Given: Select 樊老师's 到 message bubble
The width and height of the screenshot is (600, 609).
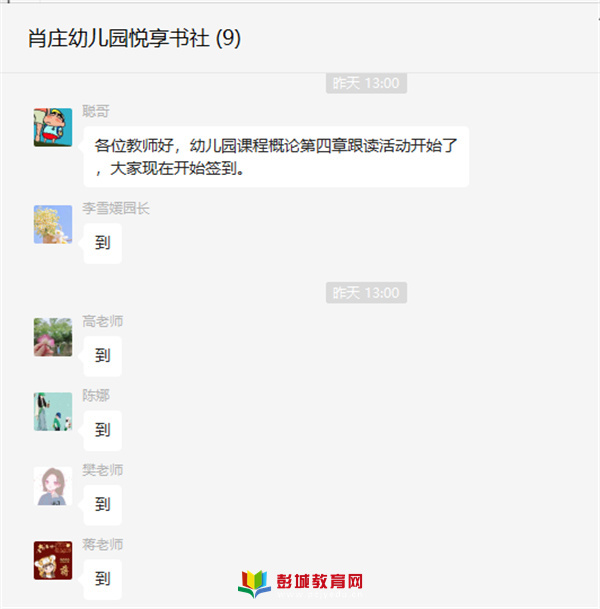Looking at the screenshot, I should [x=103, y=505].
